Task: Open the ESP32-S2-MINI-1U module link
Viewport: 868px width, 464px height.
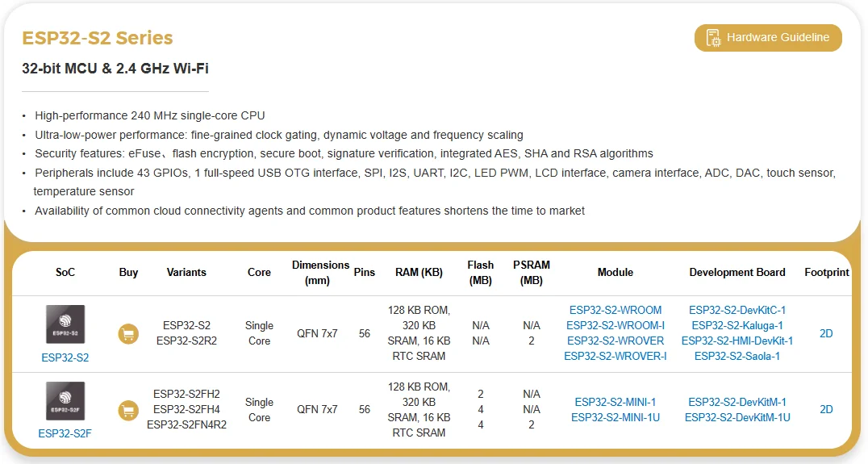Action: [x=616, y=417]
